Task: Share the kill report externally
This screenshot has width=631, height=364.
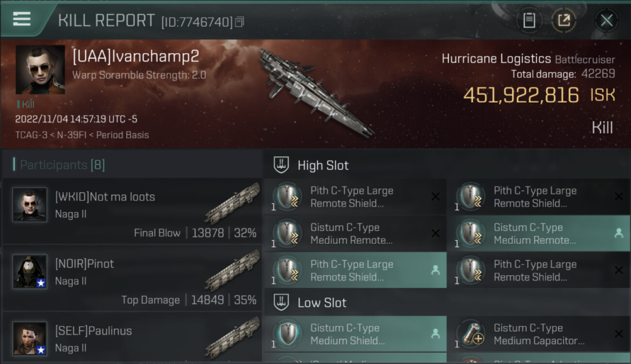Action: pyautogui.click(x=564, y=20)
